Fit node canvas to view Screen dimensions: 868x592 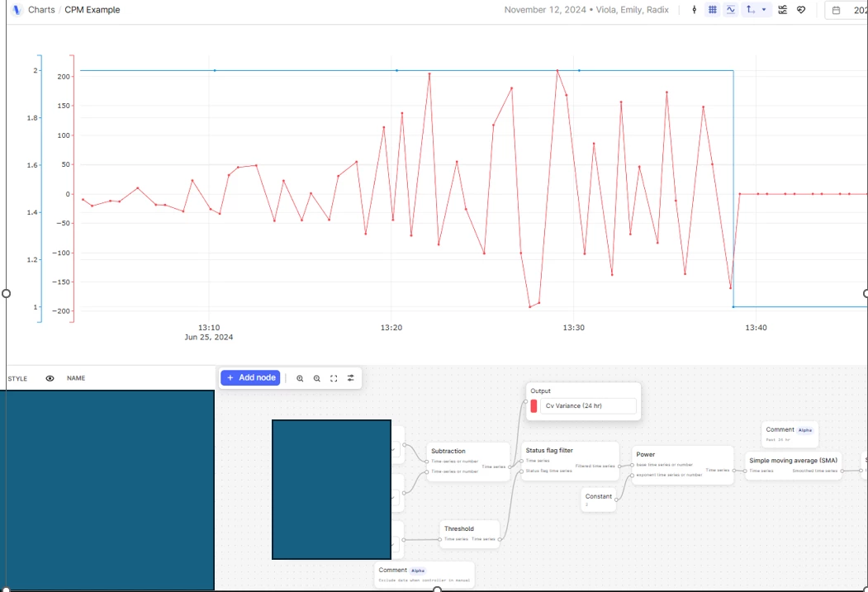(x=334, y=378)
